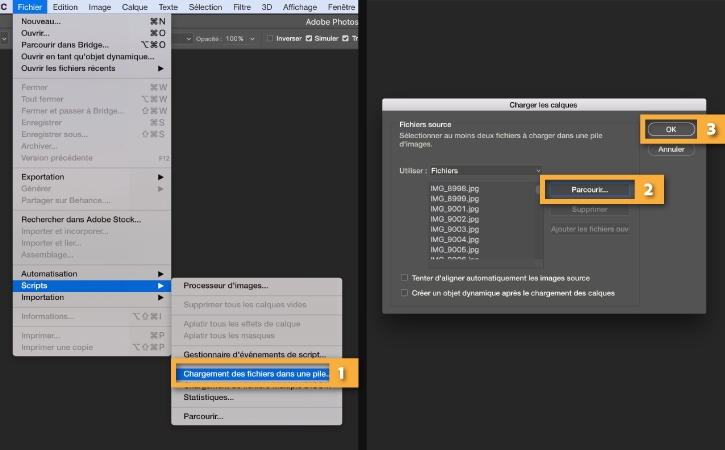The image size is (725, 450).
Task: Open the Calque menu
Action: 134,7
